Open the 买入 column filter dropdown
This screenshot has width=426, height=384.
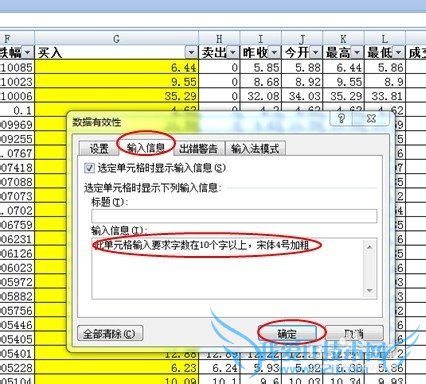coord(191,53)
